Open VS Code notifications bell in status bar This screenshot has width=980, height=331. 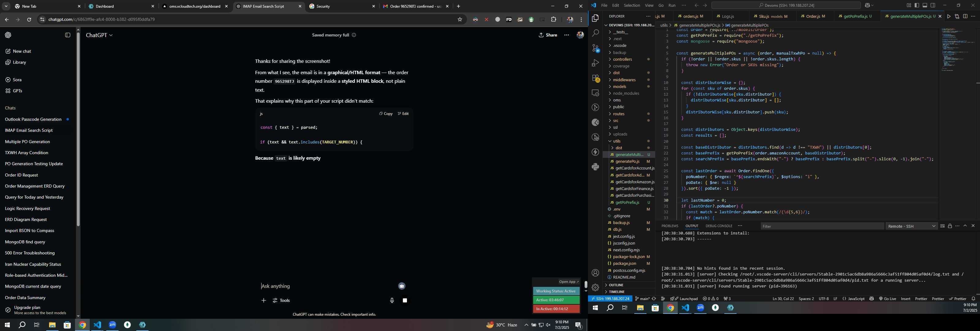[x=974, y=299]
